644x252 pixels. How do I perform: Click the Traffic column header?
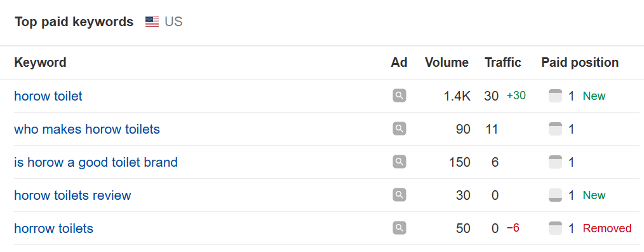coord(503,62)
